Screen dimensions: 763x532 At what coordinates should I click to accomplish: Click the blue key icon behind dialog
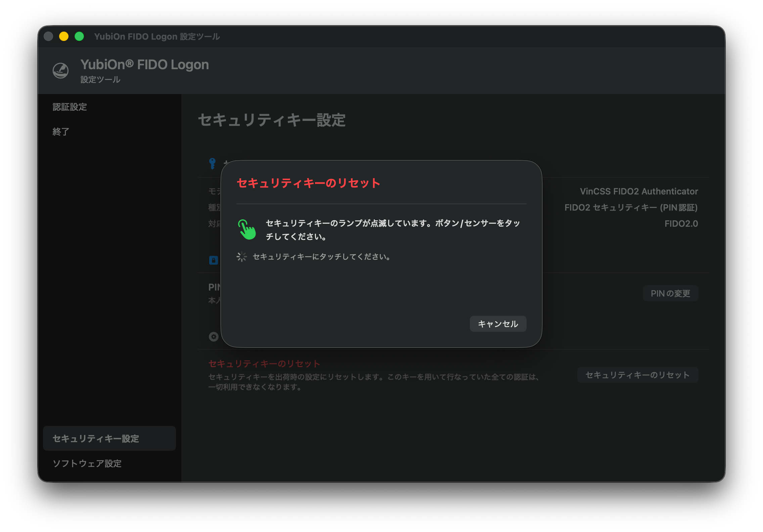point(212,164)
